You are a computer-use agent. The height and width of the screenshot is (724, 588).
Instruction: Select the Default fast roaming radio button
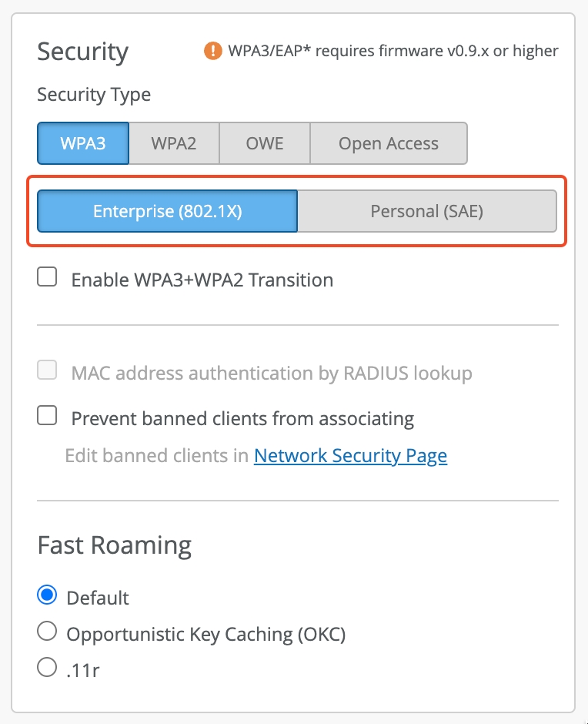click(x=47, y=596)
